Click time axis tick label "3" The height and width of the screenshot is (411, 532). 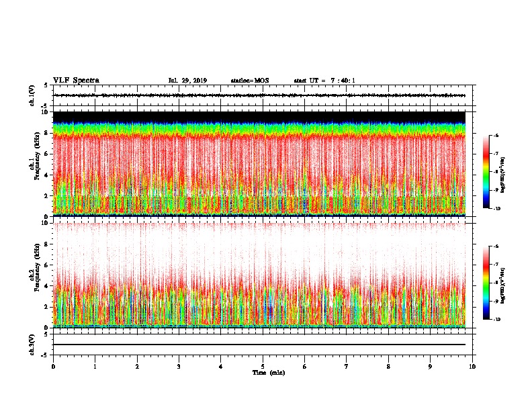coord(179,367)
